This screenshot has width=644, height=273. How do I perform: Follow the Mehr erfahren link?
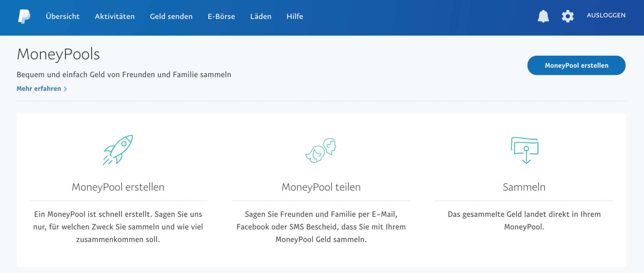coord(39,89)
